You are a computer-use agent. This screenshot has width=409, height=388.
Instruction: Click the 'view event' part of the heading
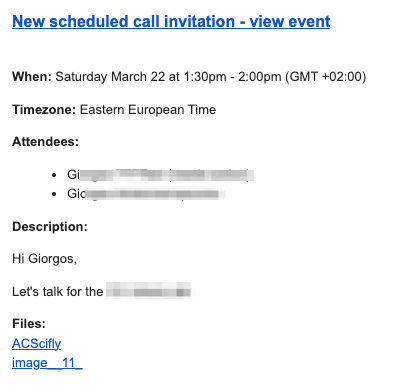coord(290,22)
